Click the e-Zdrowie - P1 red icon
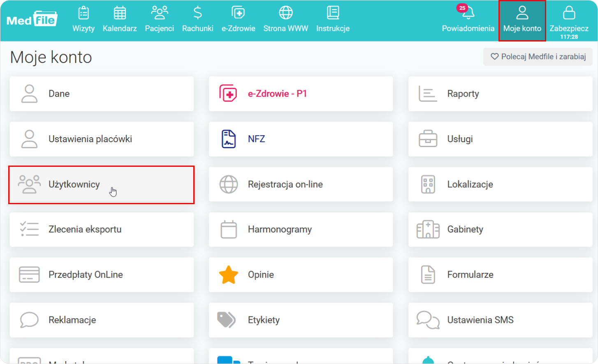The height and width of the screenshot is (364, 598). click(228, 94)
